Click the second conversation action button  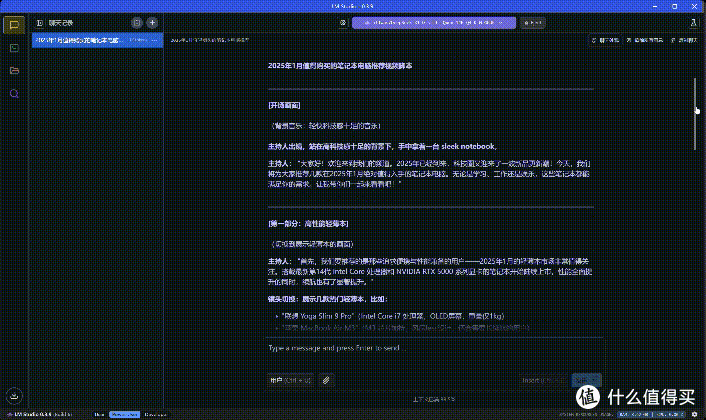[645, 40]
